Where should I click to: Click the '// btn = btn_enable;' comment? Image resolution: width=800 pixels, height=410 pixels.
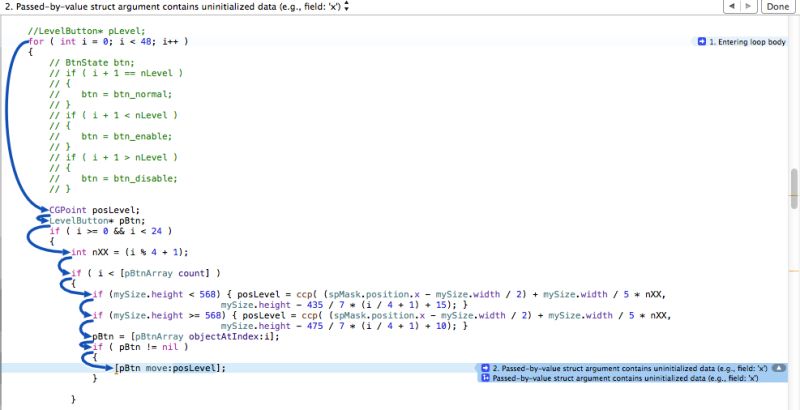click(111, 136)
